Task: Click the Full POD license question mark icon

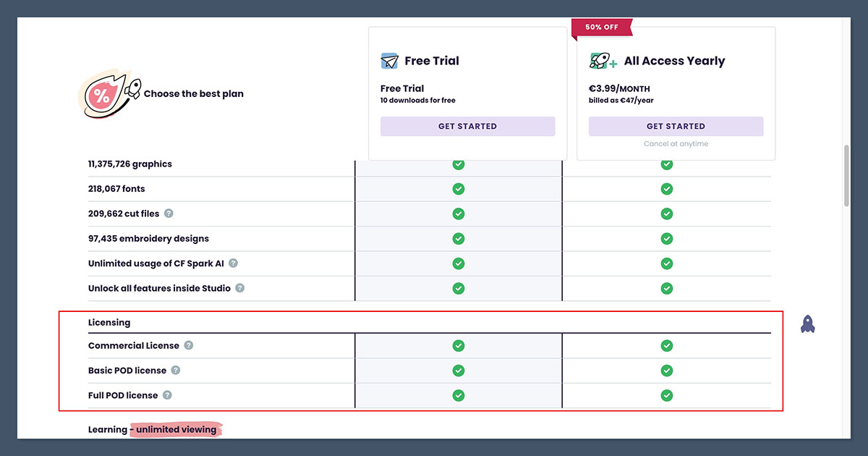Action: pyautogui.click(x=167, y=395)
